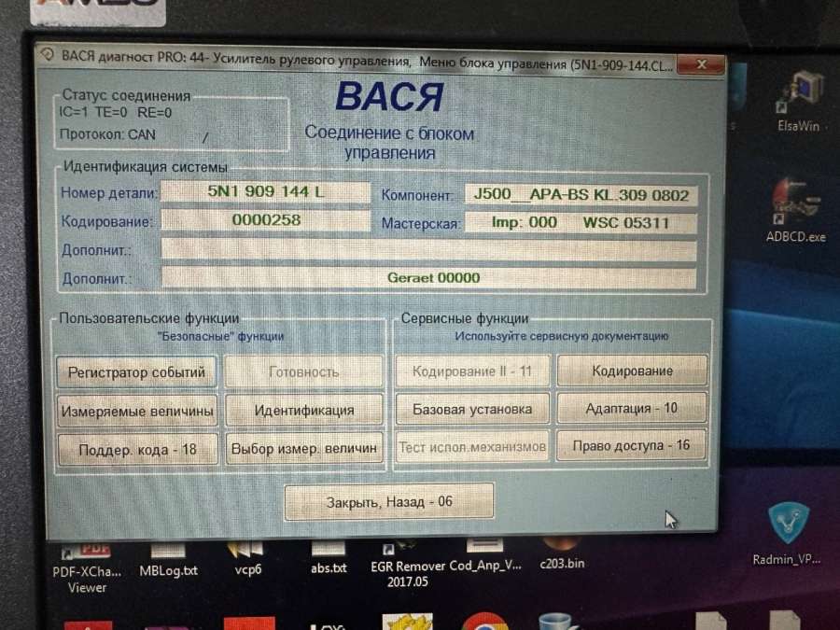This screenshot has width=840, height=630.
Task: Select the abs.txt desktop file
Action: pyautogui.click(x=329, y=559)
